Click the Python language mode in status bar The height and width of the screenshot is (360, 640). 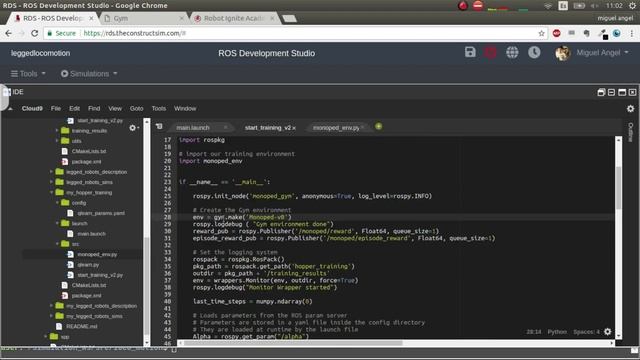point(557,332)
